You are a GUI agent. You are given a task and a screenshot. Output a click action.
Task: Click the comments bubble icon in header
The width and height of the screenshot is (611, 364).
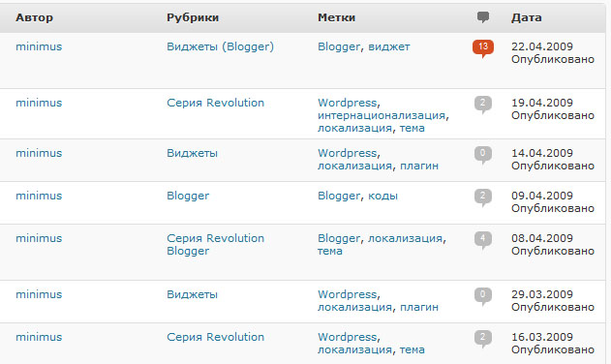click(483, 17)
